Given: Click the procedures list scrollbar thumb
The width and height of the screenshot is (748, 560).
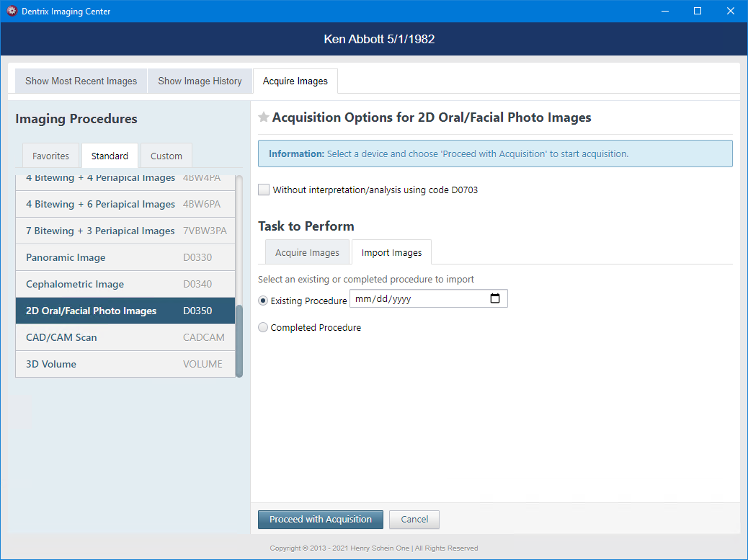Looking at the screenshot, I should click(239, 340).
